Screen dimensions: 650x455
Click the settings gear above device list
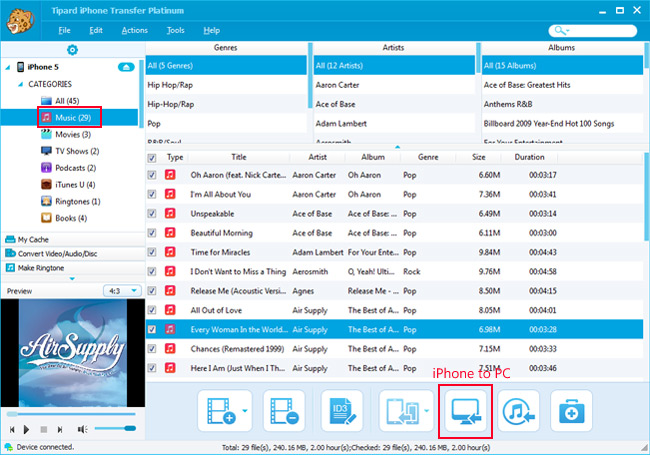pyautogui.click(x=71, y=49)
